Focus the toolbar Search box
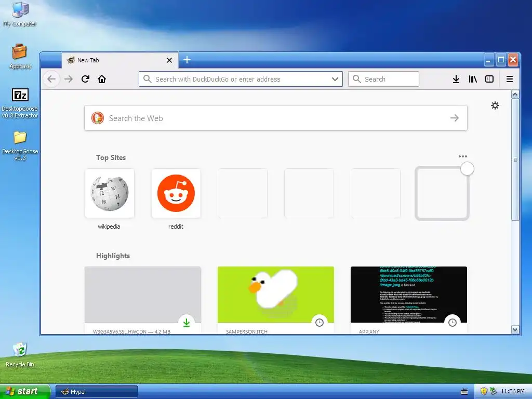This screenshot has height=399, width=532. (x=383, y=79)
